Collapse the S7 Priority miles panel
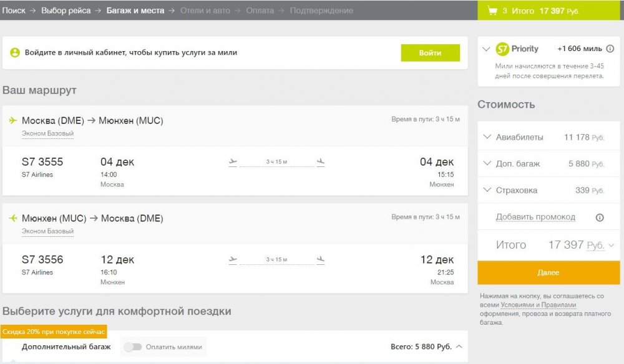 pyautogui.click(x=486, y=49)
